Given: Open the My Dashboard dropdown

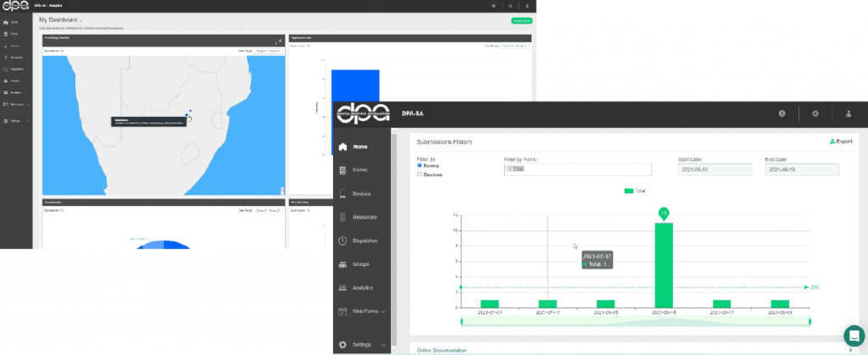Looking at the screenshot, I should tap(82, 19).
